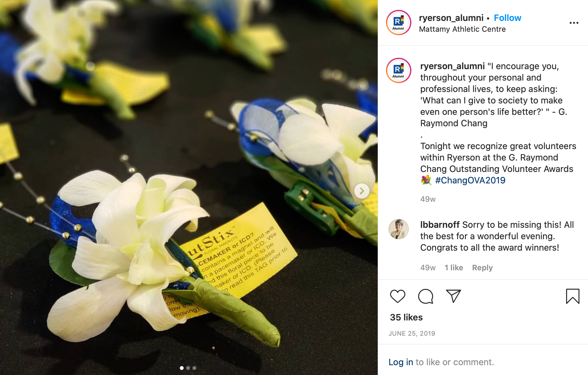The image size is (588, 375).
Task: Open comments using the speech bubble icon
Action: pyautogui.click(x=425, y=296)
